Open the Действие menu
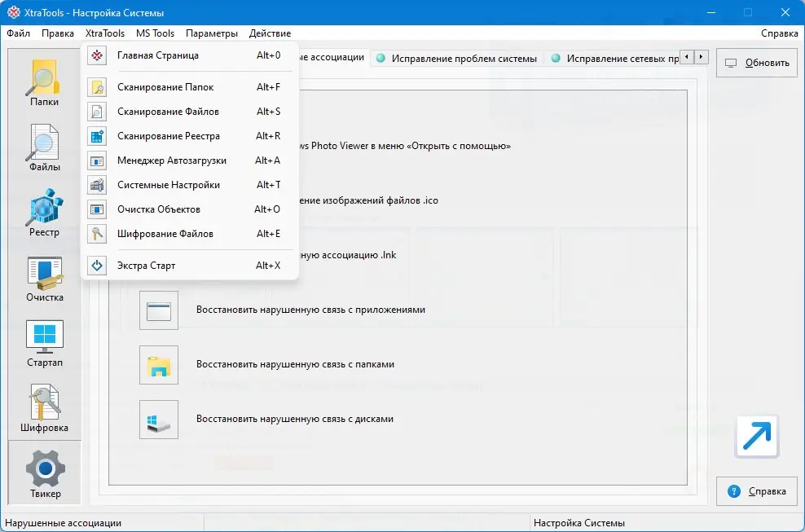Image resolution: width=805 pixels, height=532 pixels. pos(270,33)
